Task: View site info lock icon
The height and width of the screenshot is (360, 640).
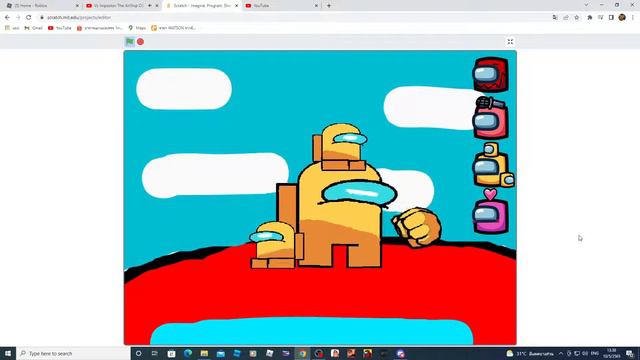Action: tap(42, 18)
